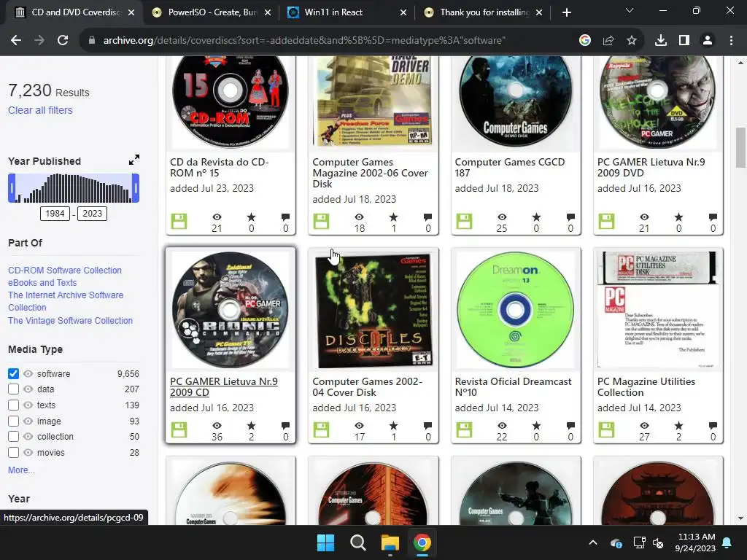Open Chrome profile icon

click(x=708, y=41)
